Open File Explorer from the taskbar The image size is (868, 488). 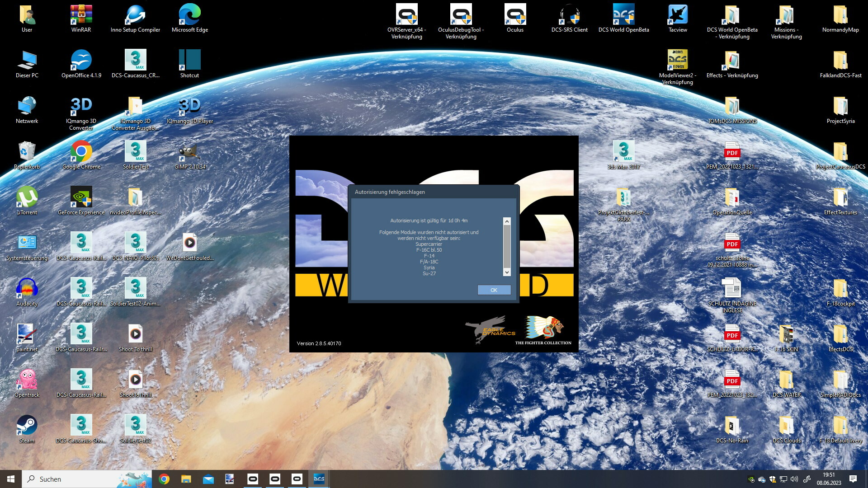tap(186, 479)
